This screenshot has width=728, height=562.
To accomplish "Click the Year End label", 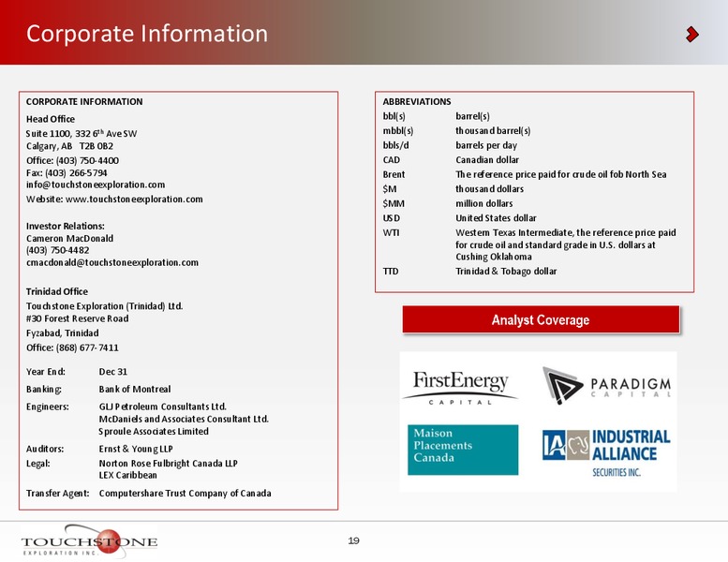I will point(46,372).
